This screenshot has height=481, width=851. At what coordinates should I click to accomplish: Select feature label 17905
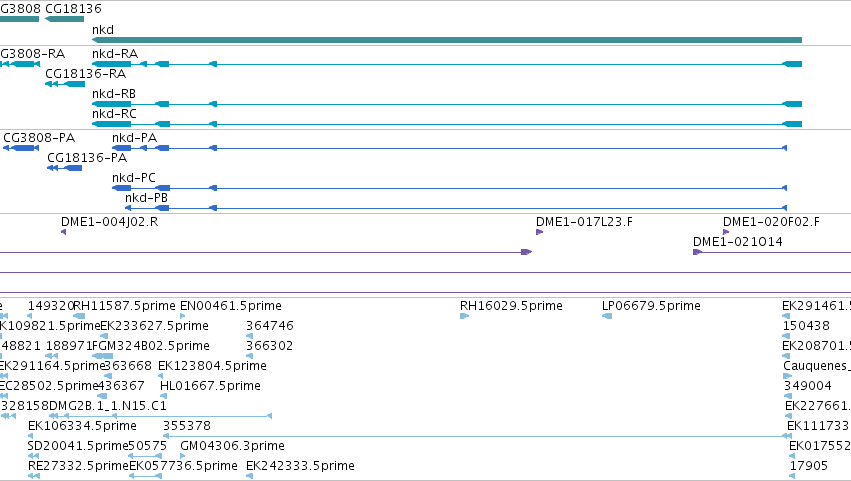coord(809,467)
